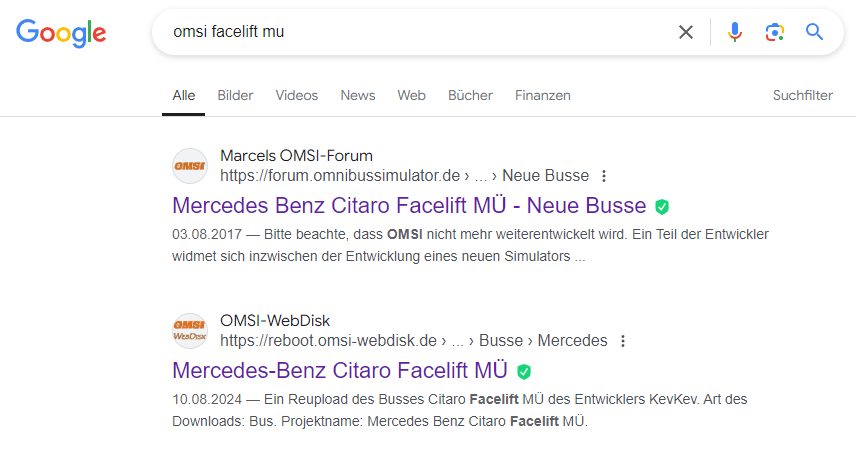Click the blue magnifier search icon
The image size is (856, 458).
tap(815, 32)
